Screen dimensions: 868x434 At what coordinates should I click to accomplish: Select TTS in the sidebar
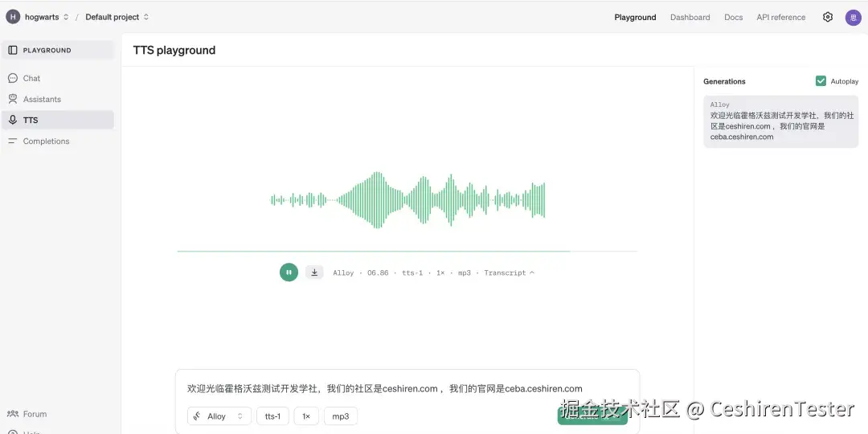[58, 120]
